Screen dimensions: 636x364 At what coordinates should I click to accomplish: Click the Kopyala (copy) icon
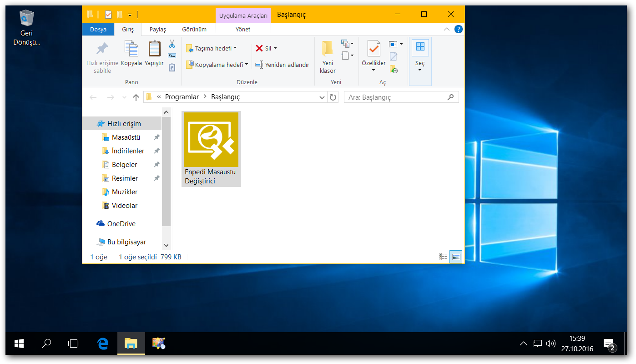(131, 49)
